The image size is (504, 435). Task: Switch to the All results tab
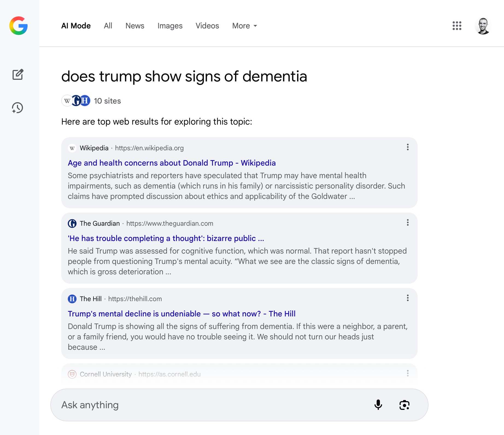[108, 26]
